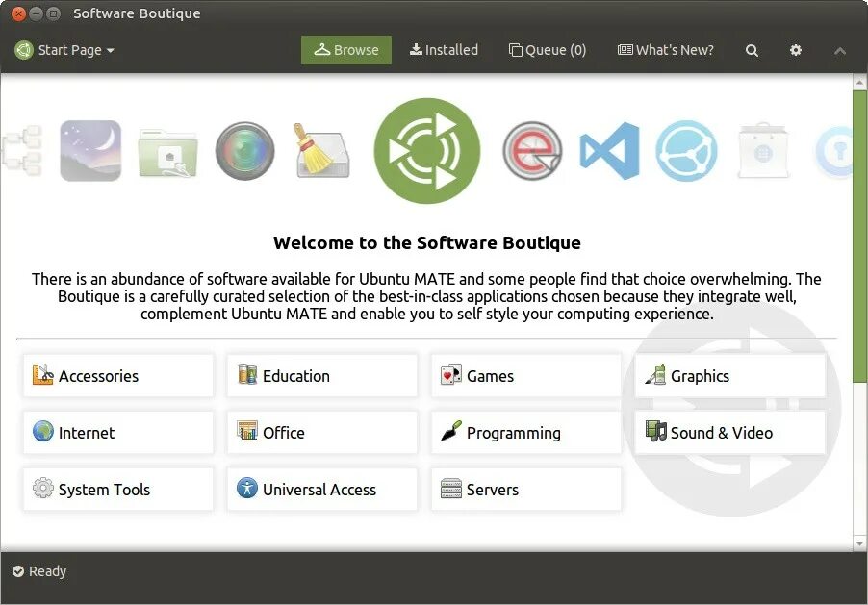Open the Sound & Video category

pos(730,432)
